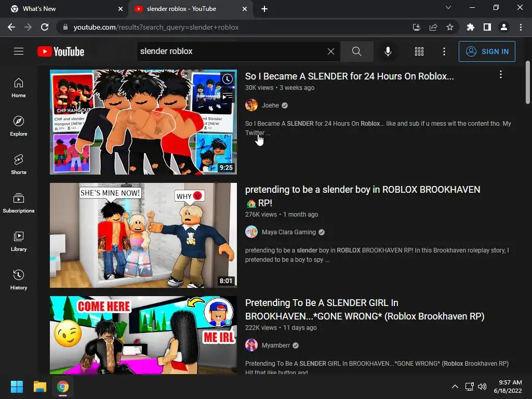Toggle Chrome side panel

click(487, 27)
